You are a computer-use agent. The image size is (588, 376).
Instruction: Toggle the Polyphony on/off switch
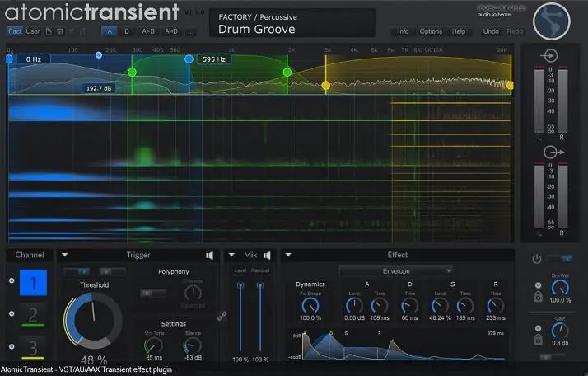pos(153,293)
